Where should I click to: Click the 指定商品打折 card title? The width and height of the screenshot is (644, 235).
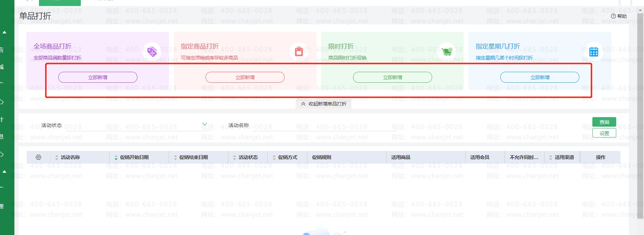pos(200,46)
